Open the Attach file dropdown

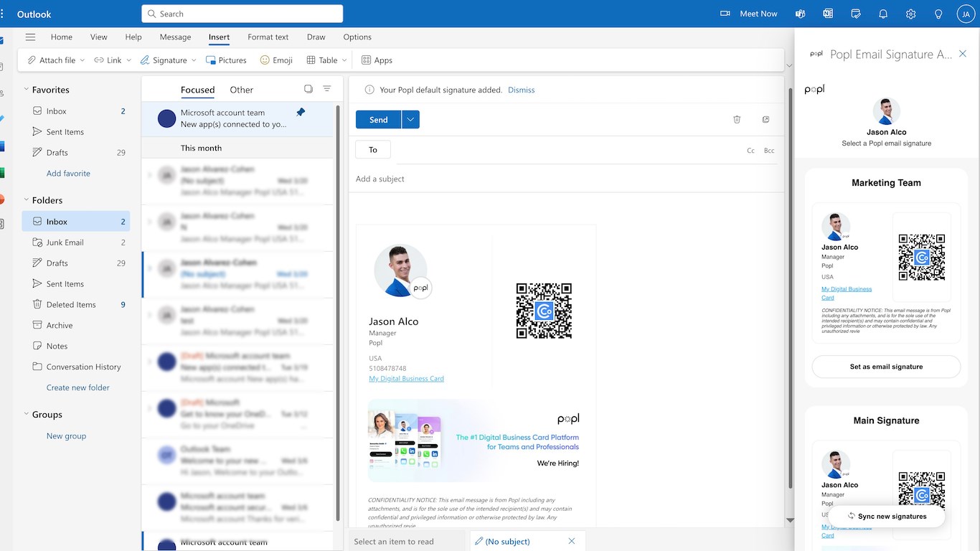pos(83,60)
